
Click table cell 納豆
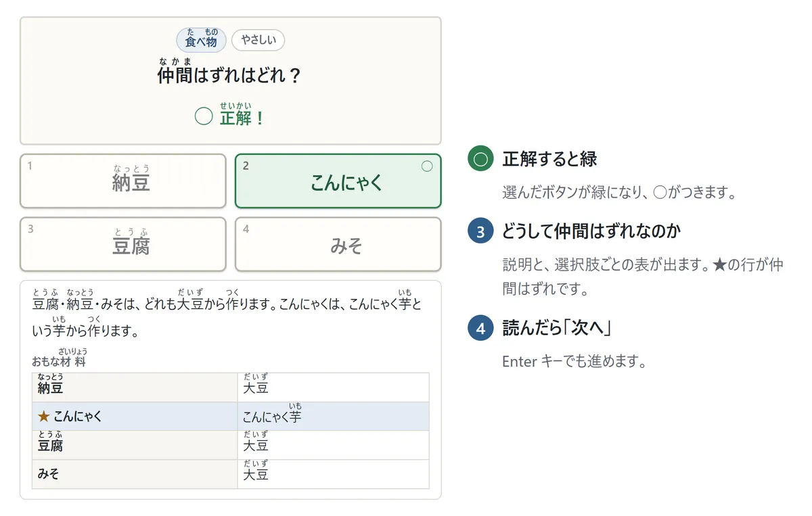coord(135,388)
